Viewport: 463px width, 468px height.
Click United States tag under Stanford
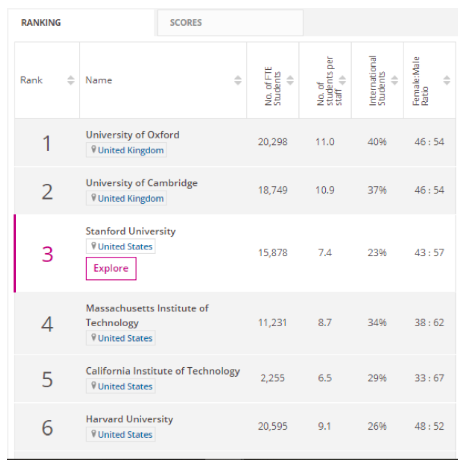tap(121, 246)
